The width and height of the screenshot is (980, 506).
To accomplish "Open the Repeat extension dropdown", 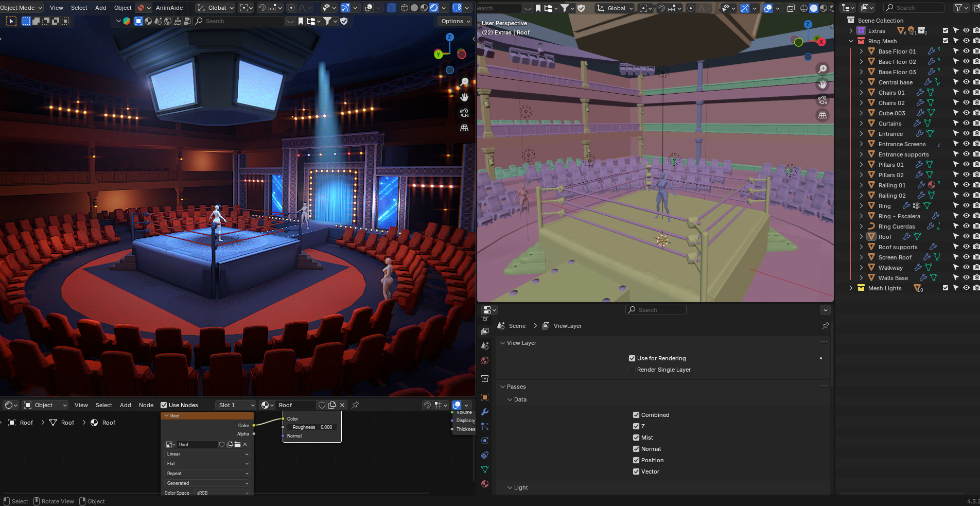I will coord(207,474).
